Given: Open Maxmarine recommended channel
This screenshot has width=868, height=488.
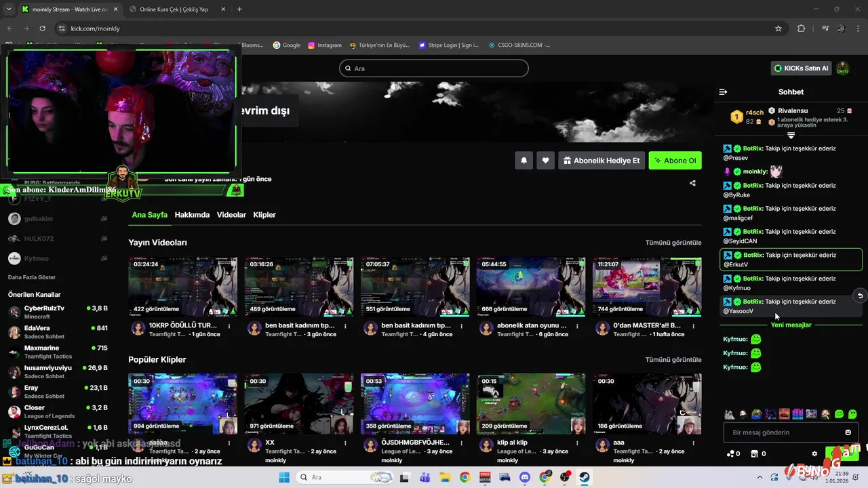Looking at the screenshot, I should coord(58,352).
